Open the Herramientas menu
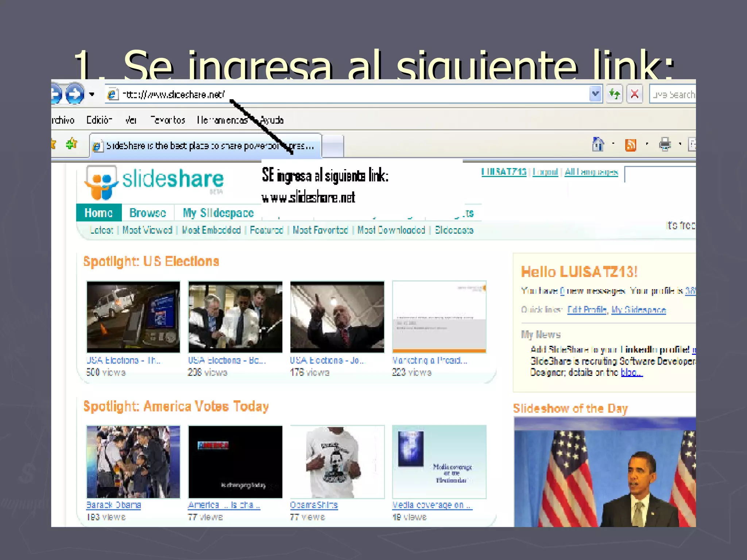Viewport: 747px width, 560px height. [x=222, y=120]
